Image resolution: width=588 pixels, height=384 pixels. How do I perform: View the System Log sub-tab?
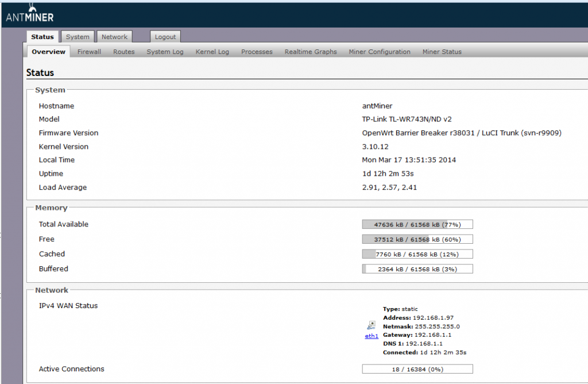point(165,52)
